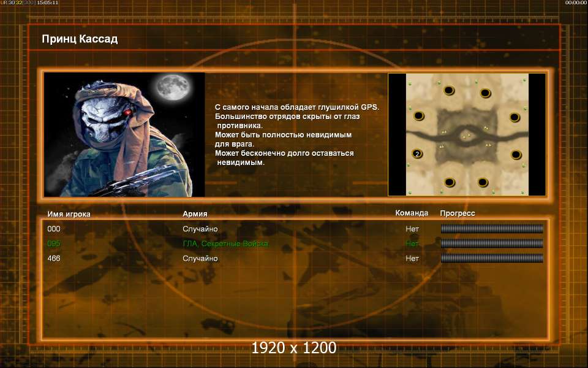588x368 pixels.
Task: Select player 095 highlighted in green
Action: click(54, 243)
